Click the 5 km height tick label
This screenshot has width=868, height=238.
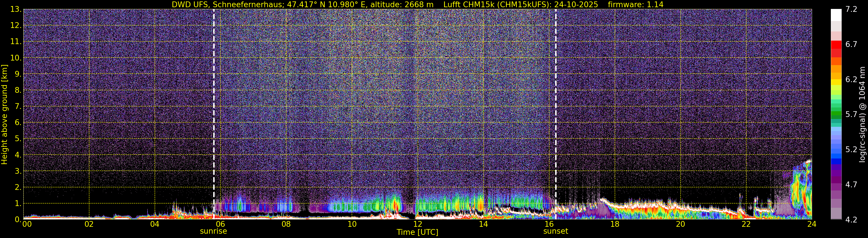pos(18,139)
